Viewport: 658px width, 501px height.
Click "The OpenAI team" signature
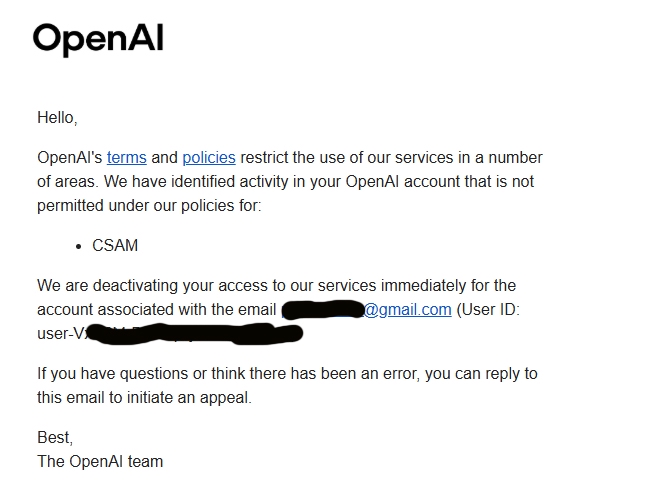click(x=100, y=461)
